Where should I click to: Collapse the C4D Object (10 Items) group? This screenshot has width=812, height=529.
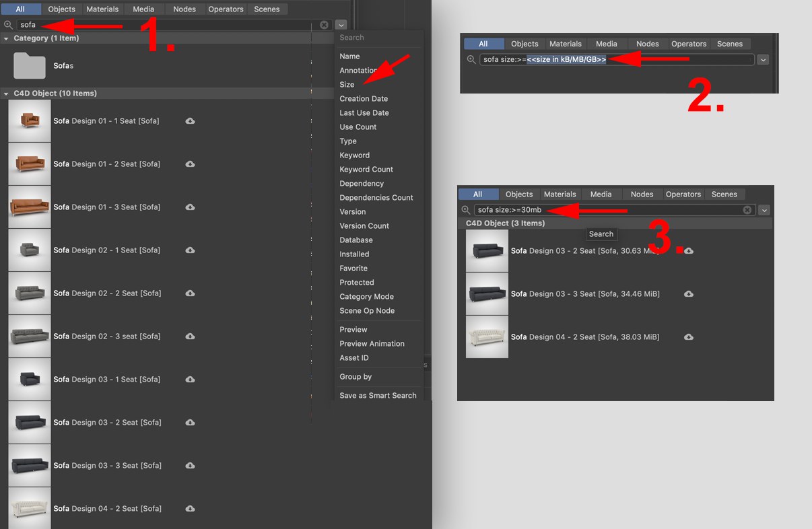[6, 94]
